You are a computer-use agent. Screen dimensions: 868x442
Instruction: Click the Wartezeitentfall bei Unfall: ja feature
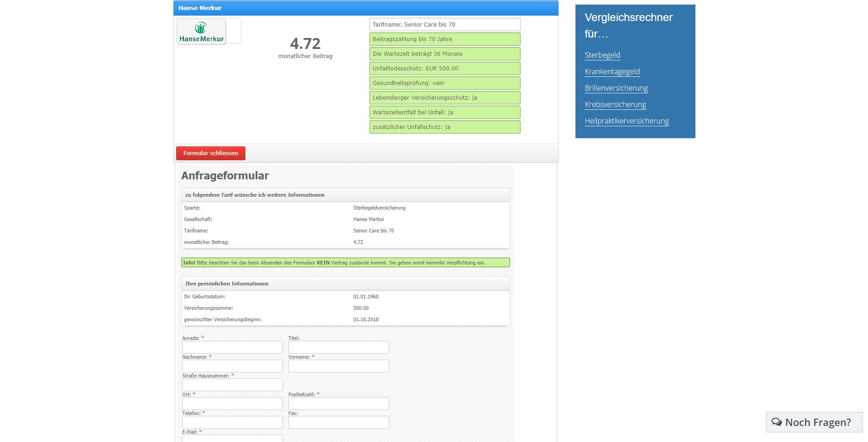pyautogui.click(x=445, y=113)
